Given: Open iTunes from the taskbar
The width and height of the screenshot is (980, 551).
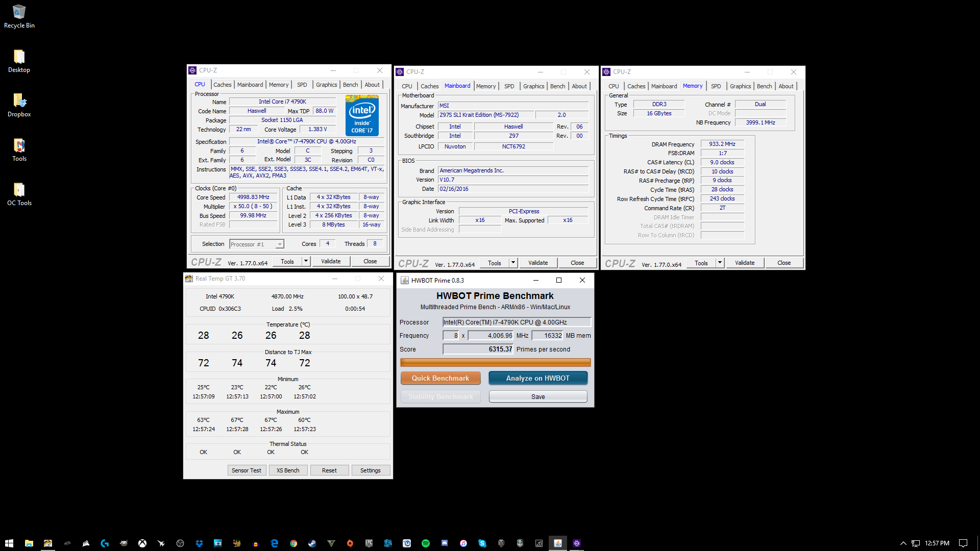Looking at the screenshot, I should click(x=463, y=543).
